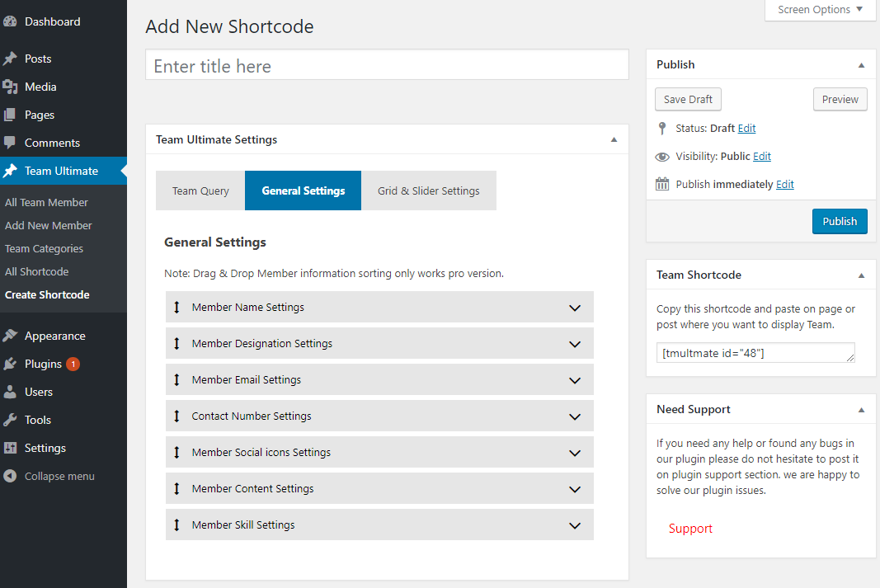Open All Team Member submenu item

(46, 203)
